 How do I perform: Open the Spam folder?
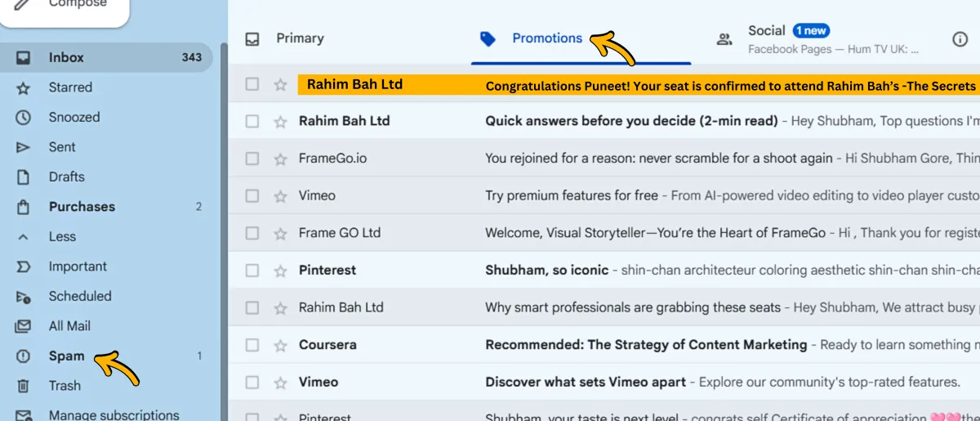pyautogui.click(x=66, y=356)
